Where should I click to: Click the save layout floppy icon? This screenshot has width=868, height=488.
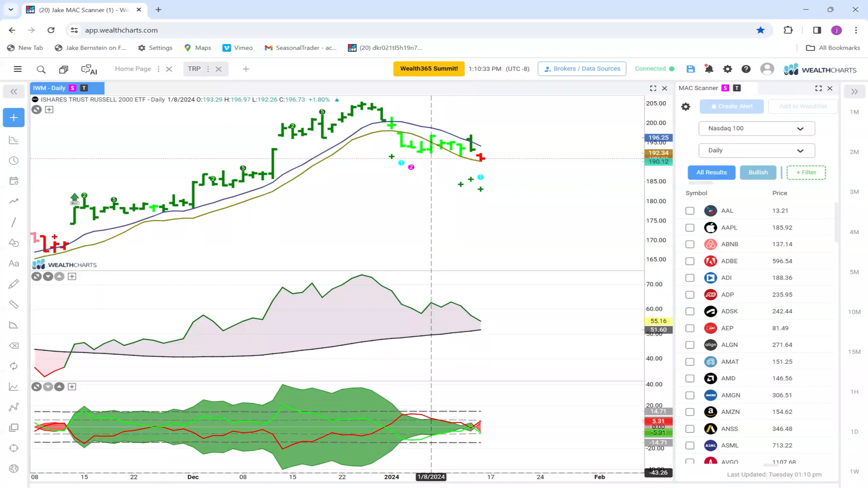(690, 69)
